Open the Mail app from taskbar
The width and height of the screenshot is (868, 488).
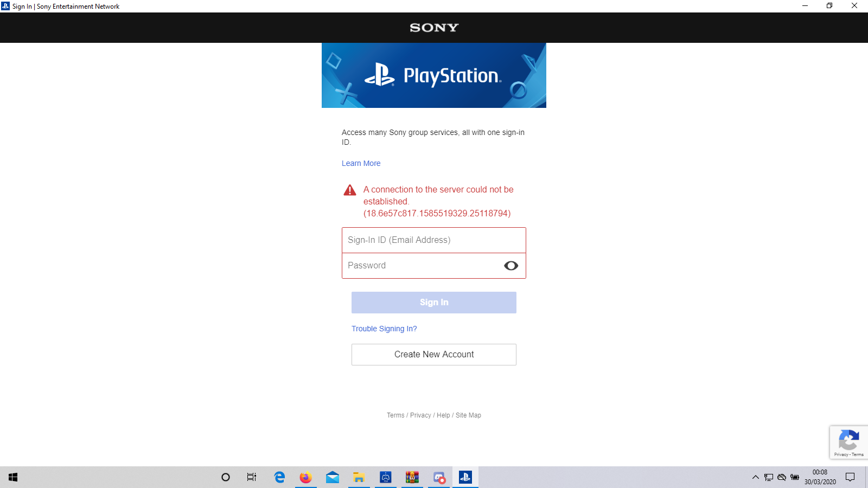[333, 477]
